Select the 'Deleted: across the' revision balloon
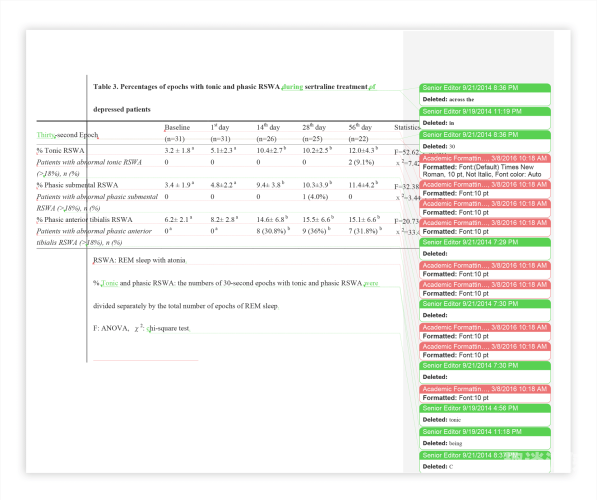The width and height of the screenshot is (597, 500). [x=485, y=95]
